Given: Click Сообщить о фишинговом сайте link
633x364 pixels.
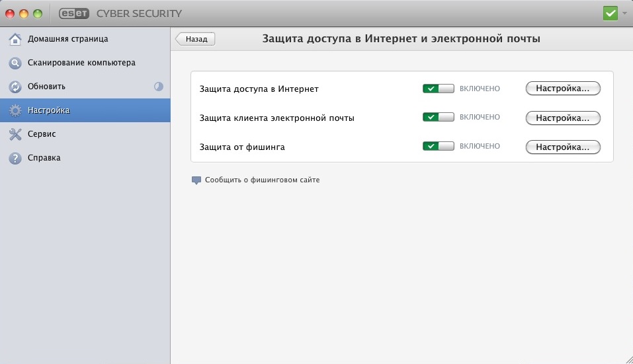Looking at the screenshot, I should pos(262,180).
